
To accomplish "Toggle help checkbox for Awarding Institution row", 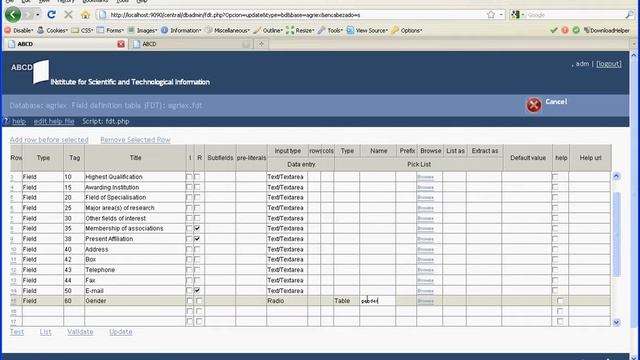I will pyautogui.click(x=555, y=187).
